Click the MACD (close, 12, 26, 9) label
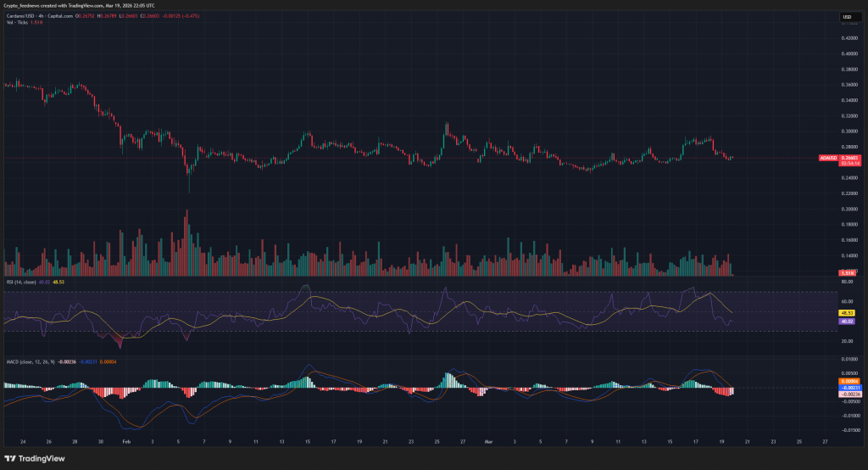The image size is (868, 470). click(x=31, y=362)
